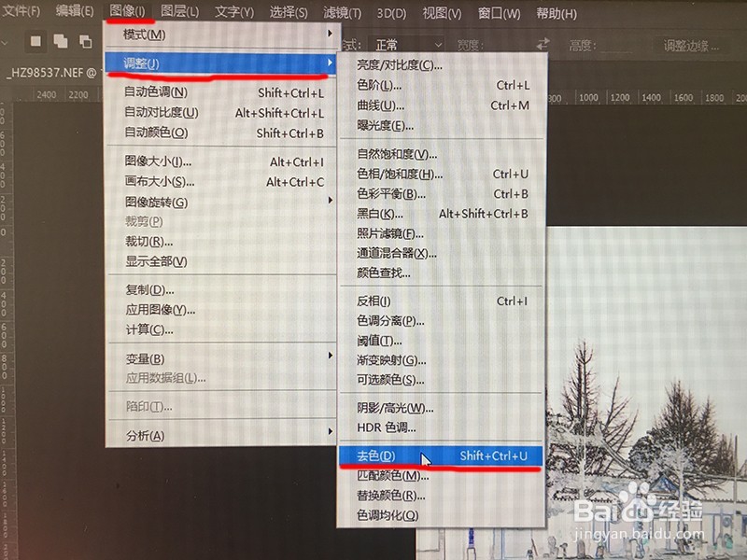The image size is (747, 560).
Task: Click the swap width and height arrows icon
Action: (x=544, y=42)
